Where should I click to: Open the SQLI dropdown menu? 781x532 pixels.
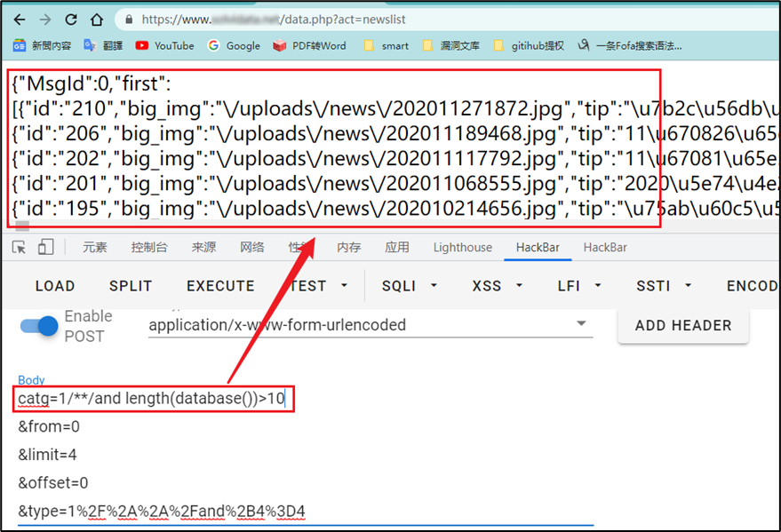(410, 286)
